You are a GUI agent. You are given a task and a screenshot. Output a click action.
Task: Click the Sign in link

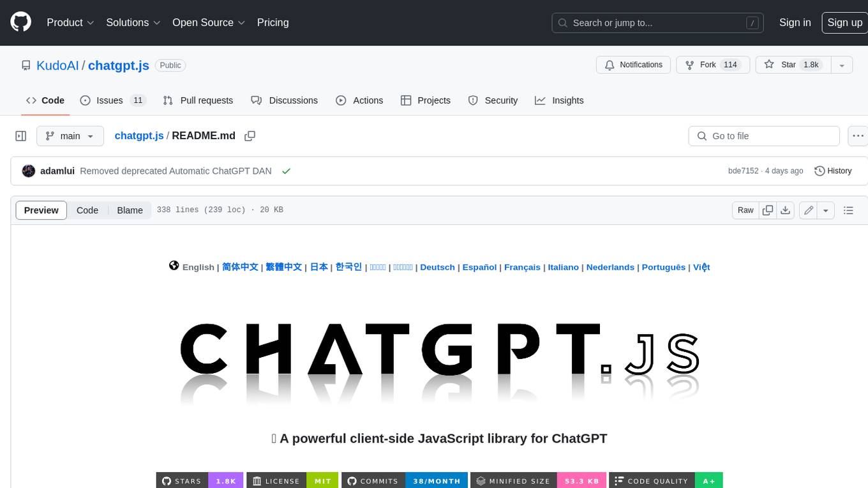[795, 22]
